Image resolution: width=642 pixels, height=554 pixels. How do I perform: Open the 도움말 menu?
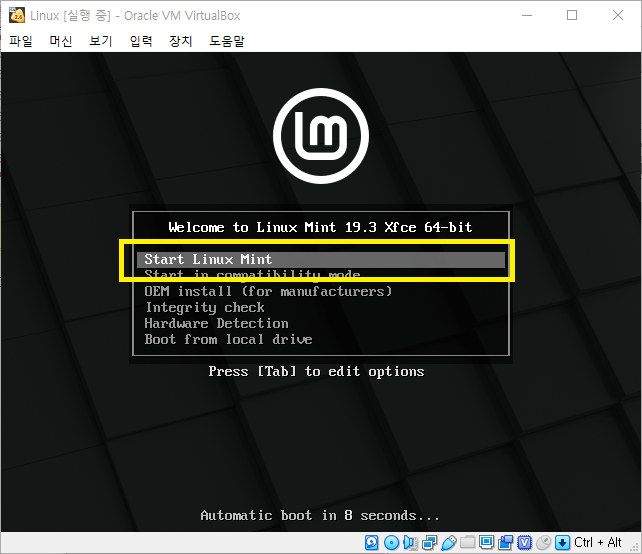227,41
